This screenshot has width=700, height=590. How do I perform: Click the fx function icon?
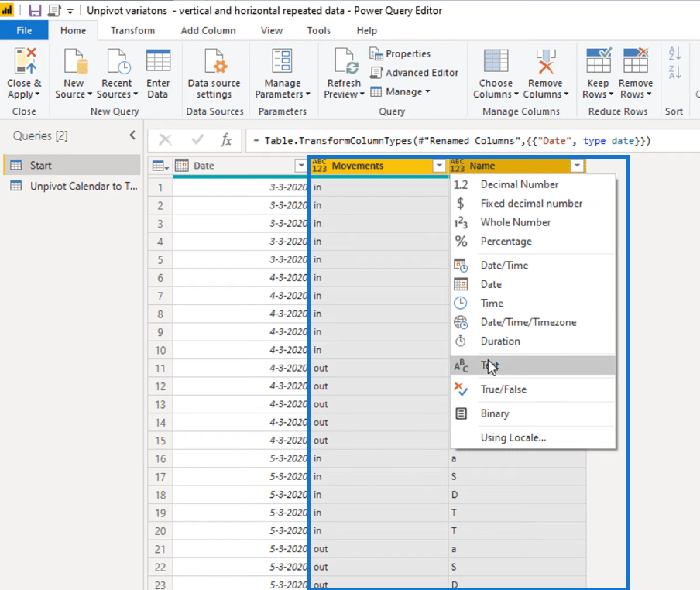[226, 140]
